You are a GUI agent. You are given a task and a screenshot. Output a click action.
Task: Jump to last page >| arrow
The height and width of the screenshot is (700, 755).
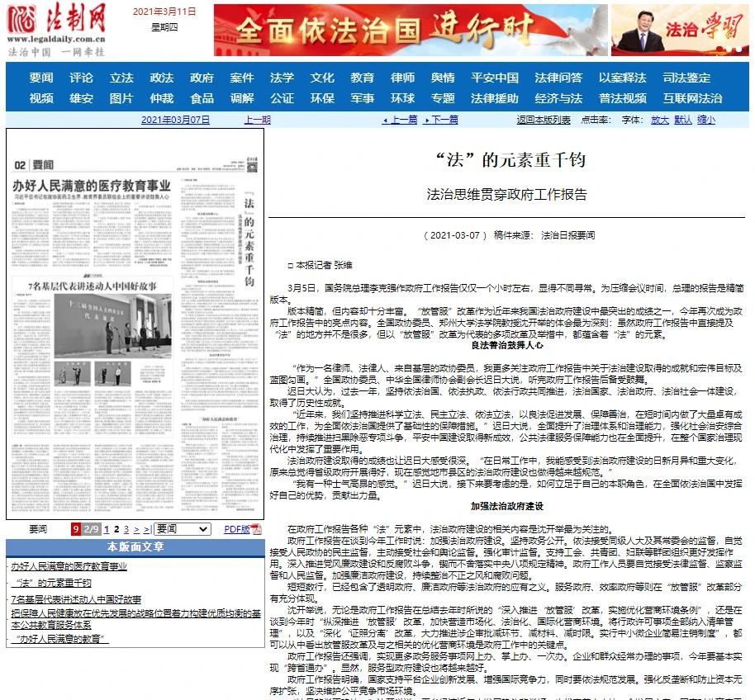tap(147, 530)
